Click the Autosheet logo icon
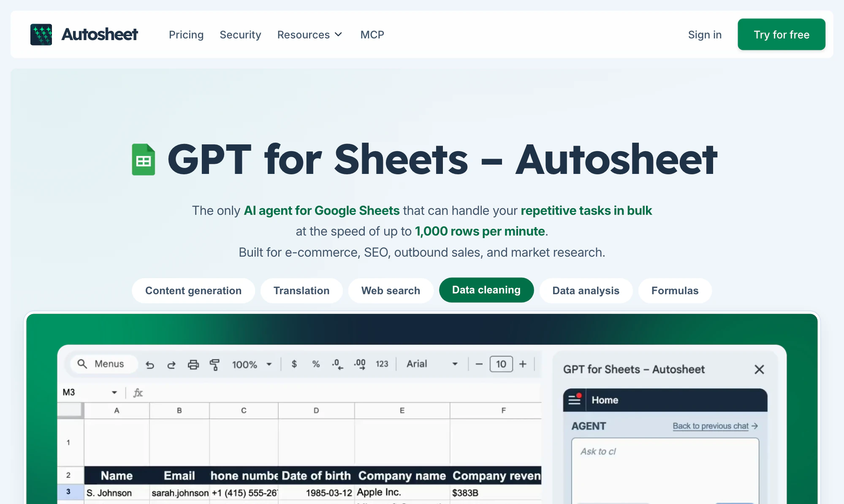Screen dimensions: 844x504 click(41, 35)
